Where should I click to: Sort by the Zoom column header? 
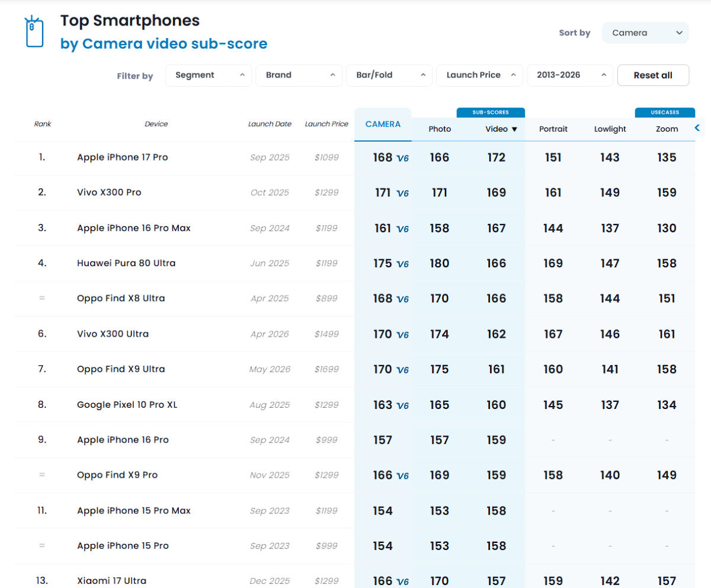pos(667,129)
